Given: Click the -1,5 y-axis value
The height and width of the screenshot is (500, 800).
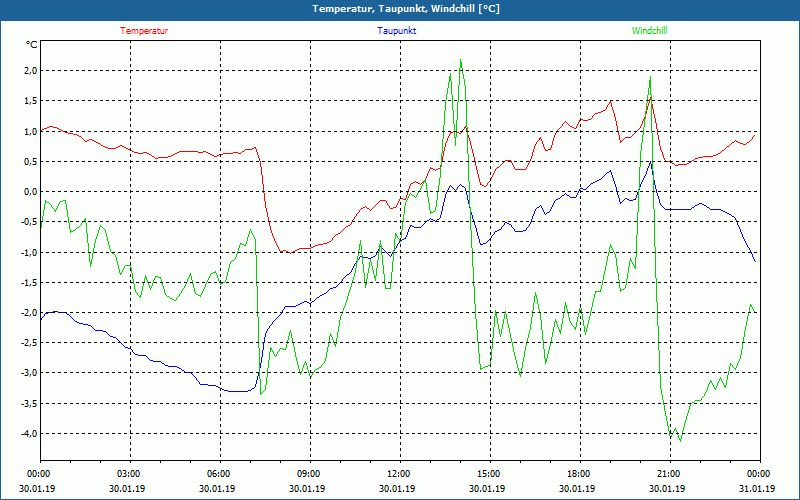Looking at the screenshot, I should pyautogui.click(x=29, y=283).
